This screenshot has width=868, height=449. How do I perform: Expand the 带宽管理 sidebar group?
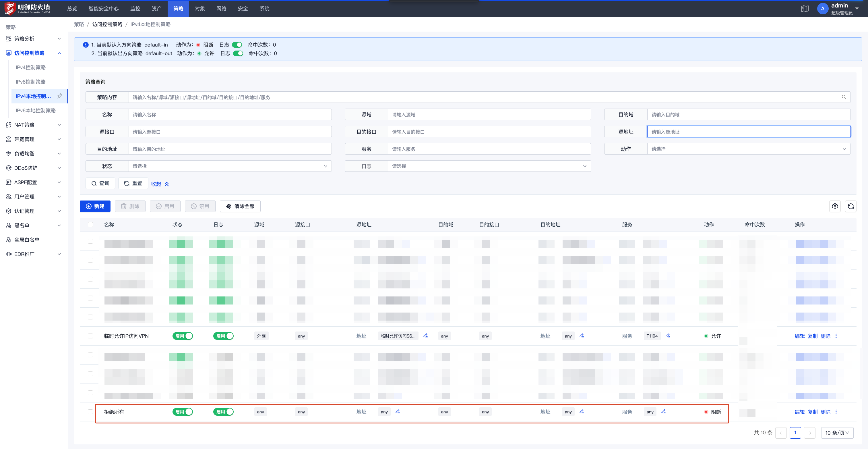(34, 139)
